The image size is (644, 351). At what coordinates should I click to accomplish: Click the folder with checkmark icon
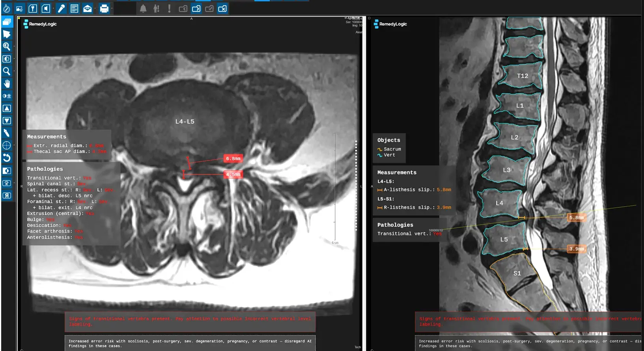click(x=209, y=9)
